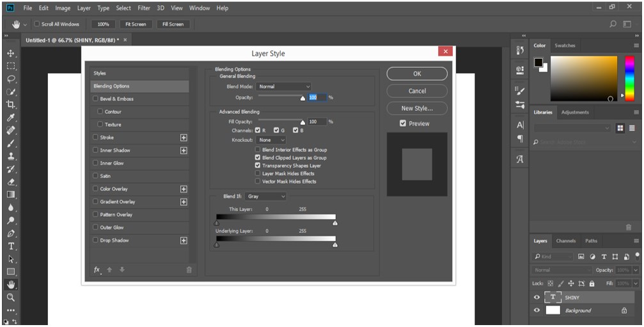The width and height of the screenshot is (644, 327).
Task: Open the Knockout dropdown
Action: 271,140
